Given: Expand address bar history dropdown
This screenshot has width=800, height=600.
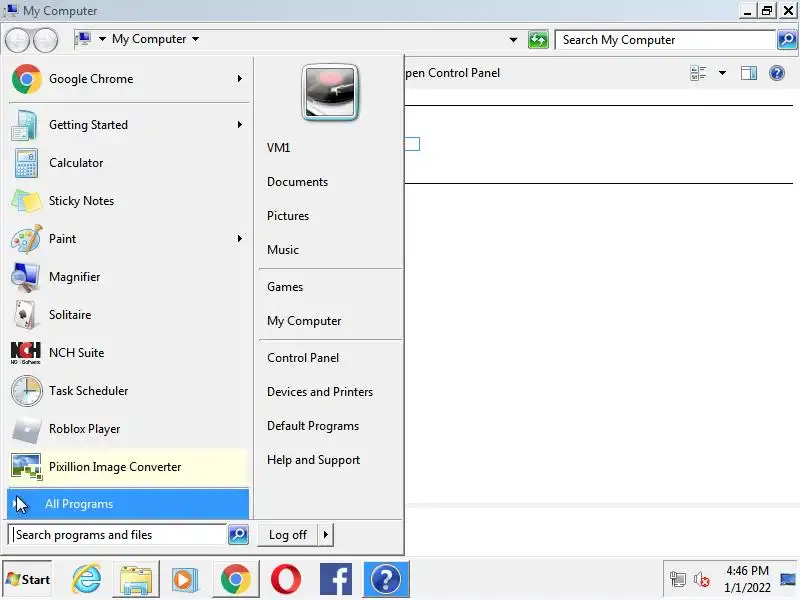Looking at the screenshot, I should click(513, 40).
